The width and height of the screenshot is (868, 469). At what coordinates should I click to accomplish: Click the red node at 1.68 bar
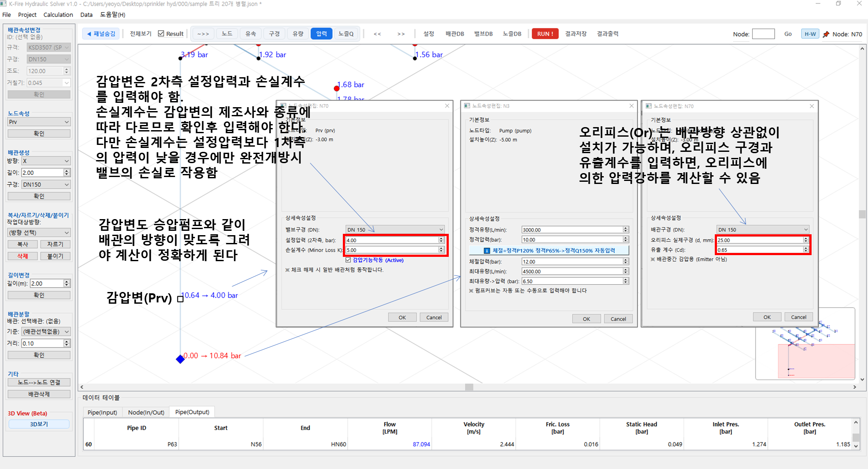[336, 89]
